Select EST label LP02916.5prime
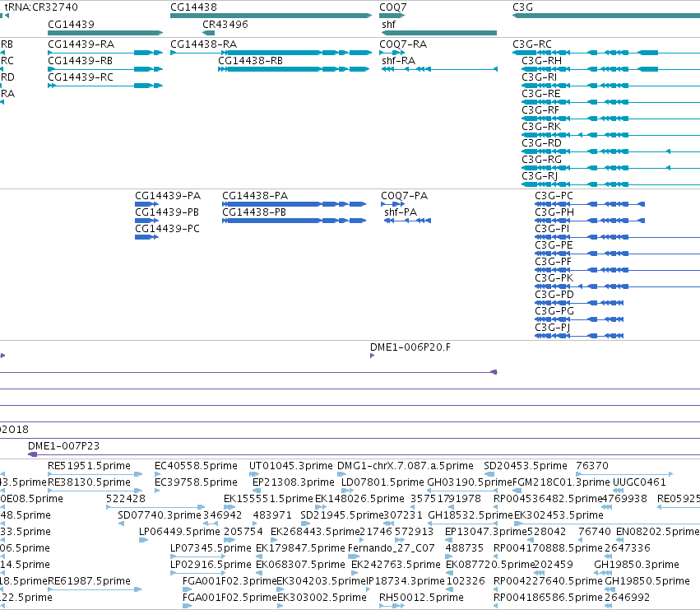 coord(211,565)
